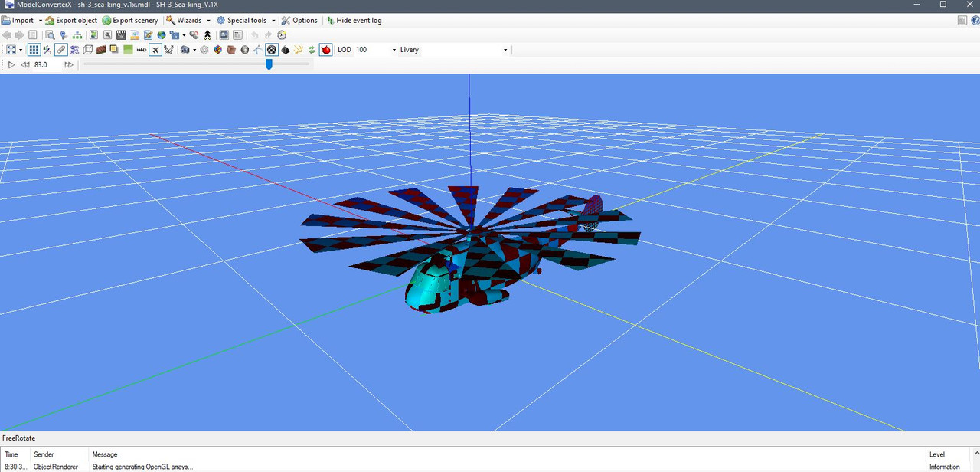Click the spheres merge icon
Viewport: 980px width, 472px height.
194,34
